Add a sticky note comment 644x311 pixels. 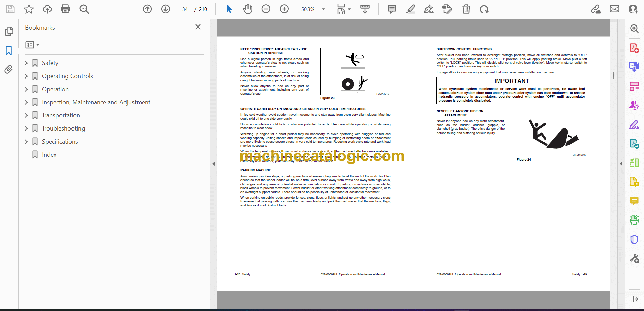click(392, 9)
